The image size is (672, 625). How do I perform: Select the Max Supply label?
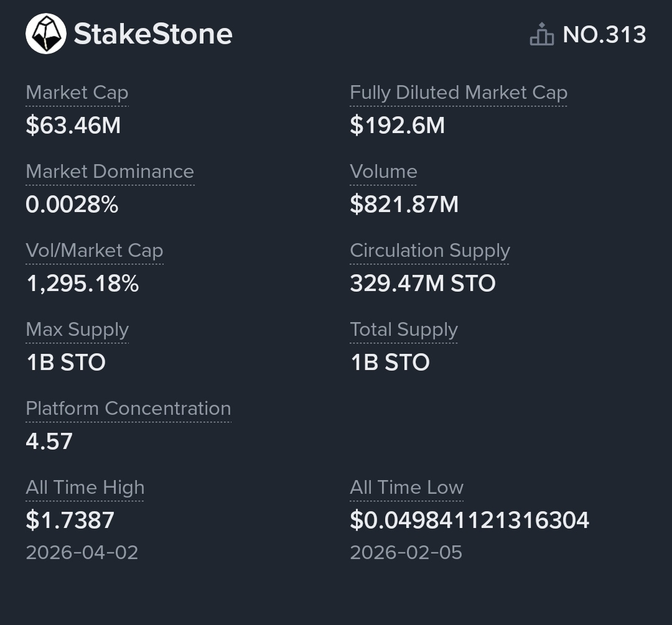click(77, 330)
